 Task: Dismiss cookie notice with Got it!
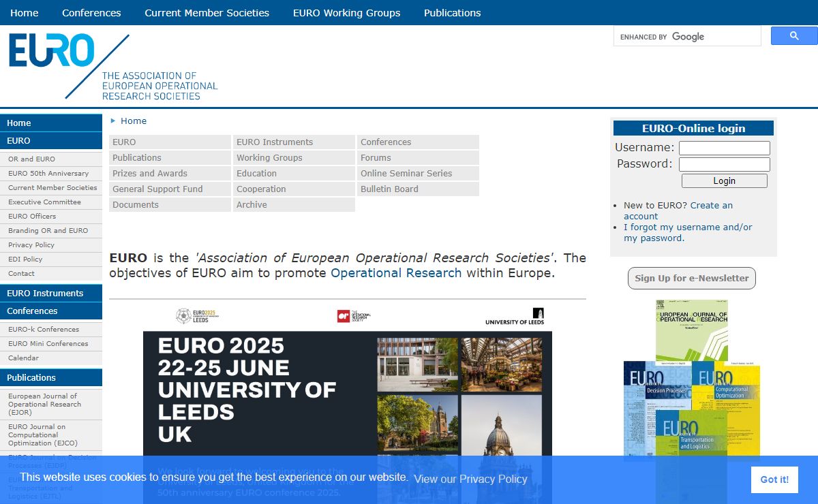click(774, 479)
